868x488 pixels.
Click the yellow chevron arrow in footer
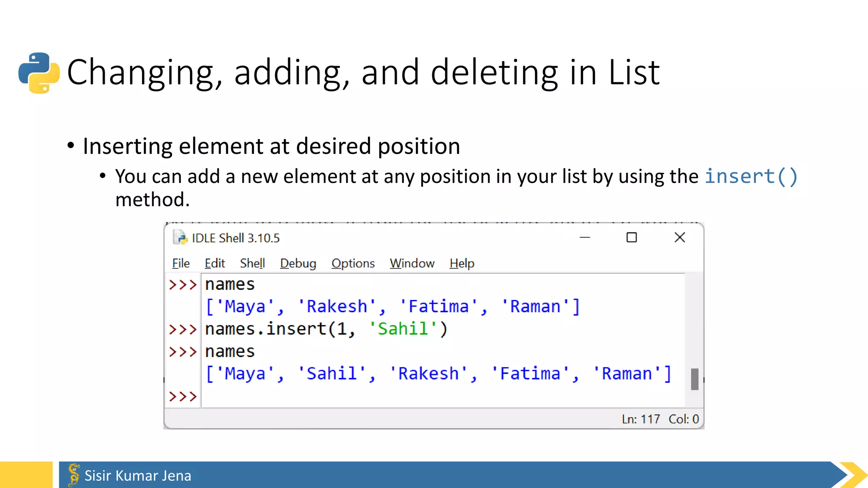854,474
